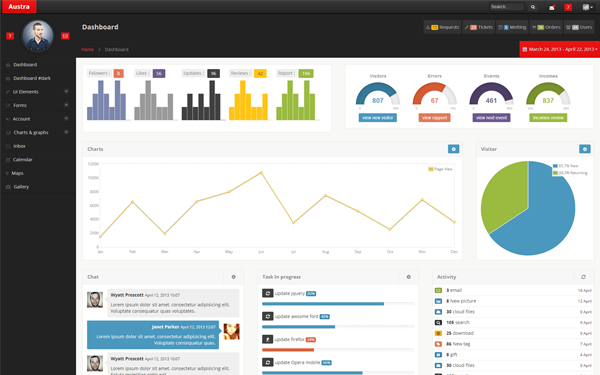The height and width of the screenshot is (375, 600).
Task: Click the Austra logo
Action: (x=19, y=7)
